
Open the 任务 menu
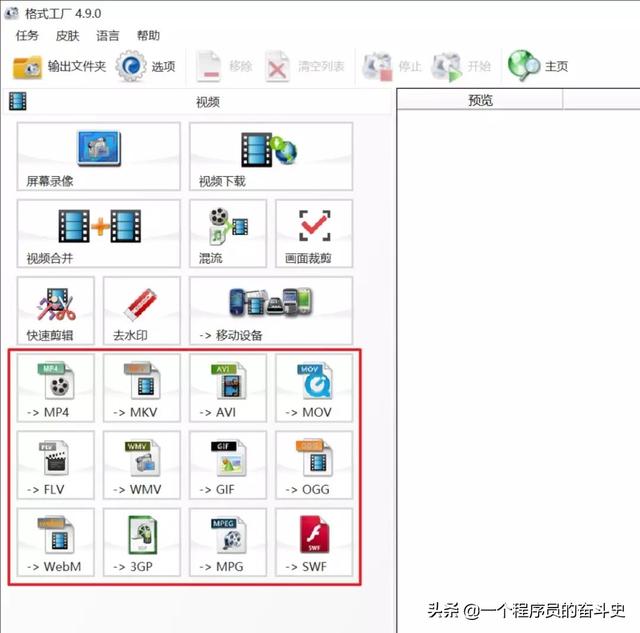click(x=27, y=36)
